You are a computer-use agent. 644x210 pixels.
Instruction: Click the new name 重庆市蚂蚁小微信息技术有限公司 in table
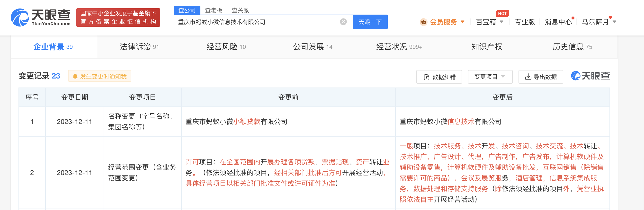coord(450,122)
